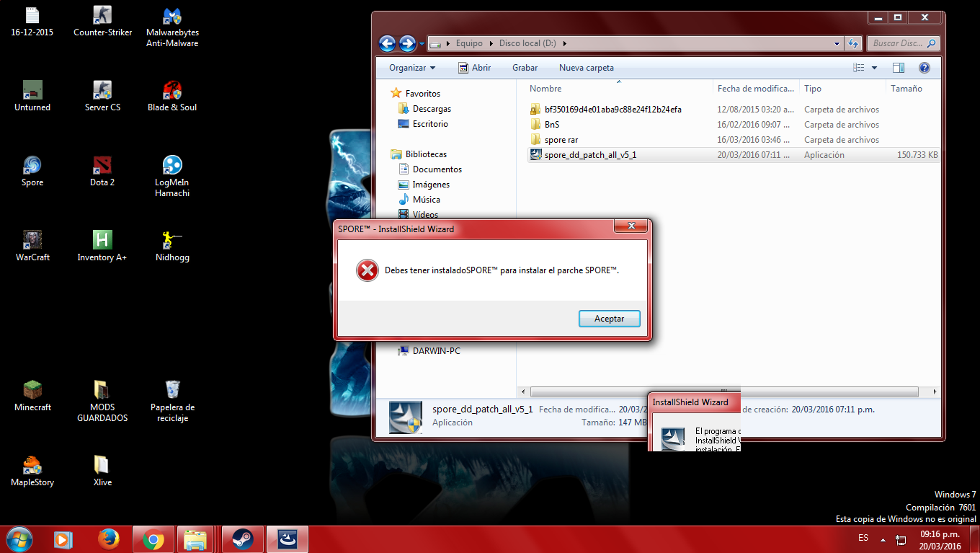Launch Firefox from the taskbar

click(x=108, y=539)
